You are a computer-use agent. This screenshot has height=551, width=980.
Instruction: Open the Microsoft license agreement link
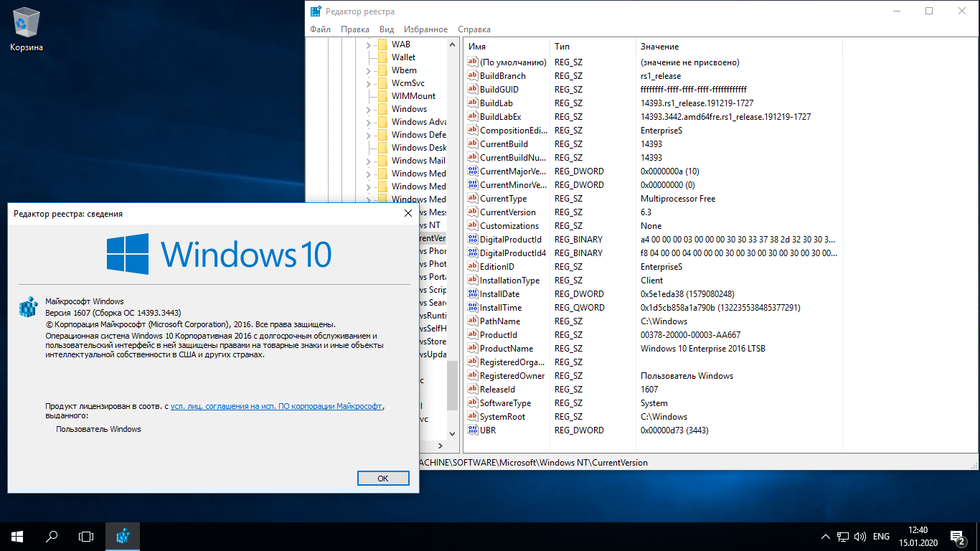coord(277,406)
